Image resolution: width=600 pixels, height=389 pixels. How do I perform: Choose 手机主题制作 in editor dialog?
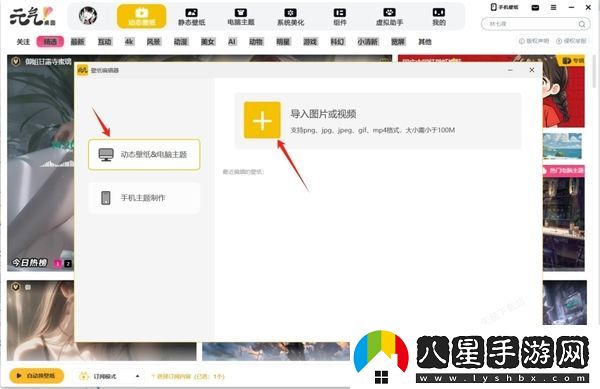tap(144, 198)
